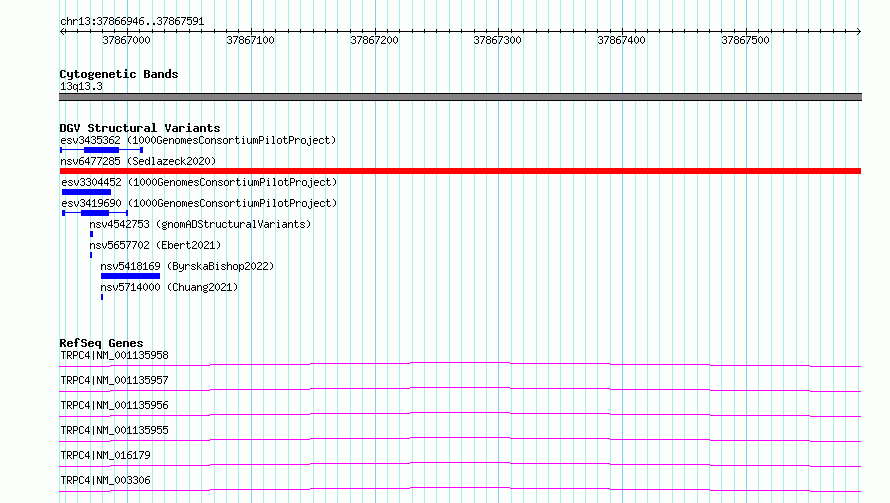Click the blue nsv5418169 variant bar
The image size is (890, 503).
tap(131, 276)
